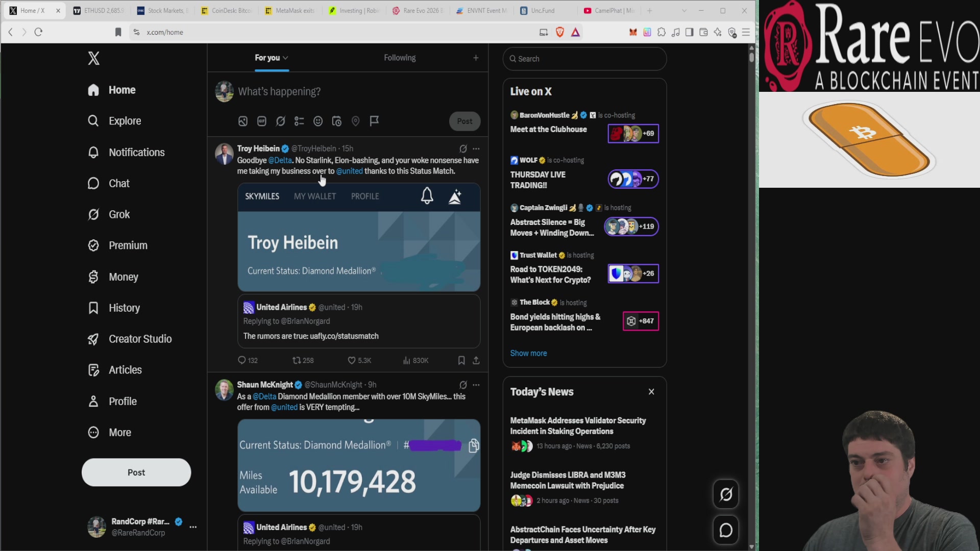Image resolution: width=980 pixels, height=551 pixels.
Task: Schedule the post with calendar icon
Action: pos(337,121)
